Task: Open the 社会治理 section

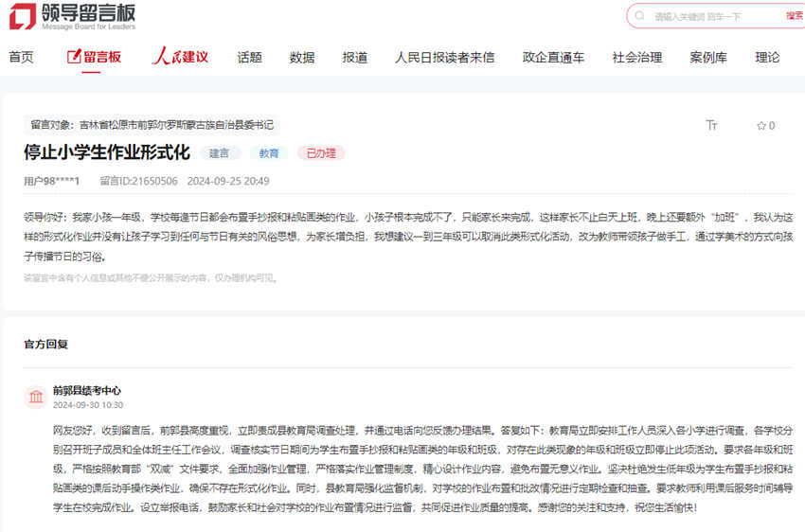Action: 637,57
